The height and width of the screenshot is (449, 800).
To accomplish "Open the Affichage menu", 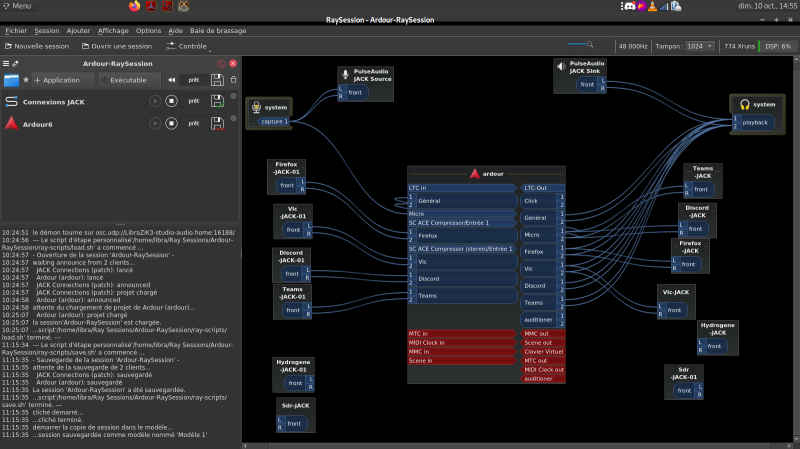I will click(113, 31).
